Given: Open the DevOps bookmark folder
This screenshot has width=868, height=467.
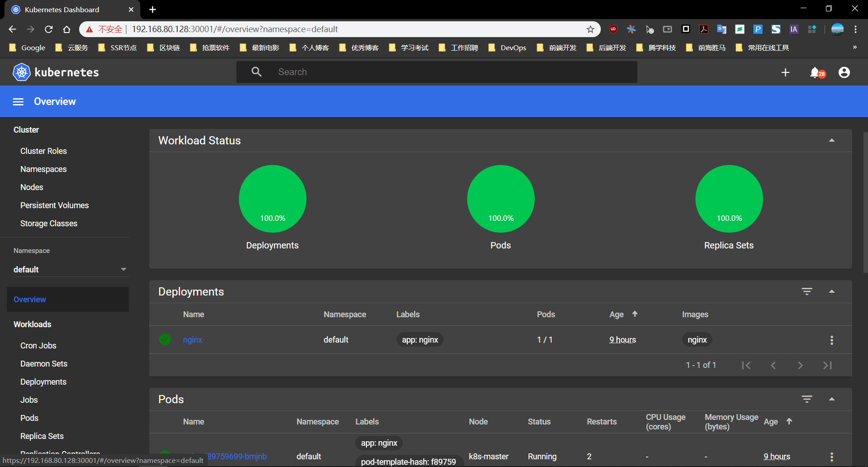Looking at the screenshot, I should (507, 48).
